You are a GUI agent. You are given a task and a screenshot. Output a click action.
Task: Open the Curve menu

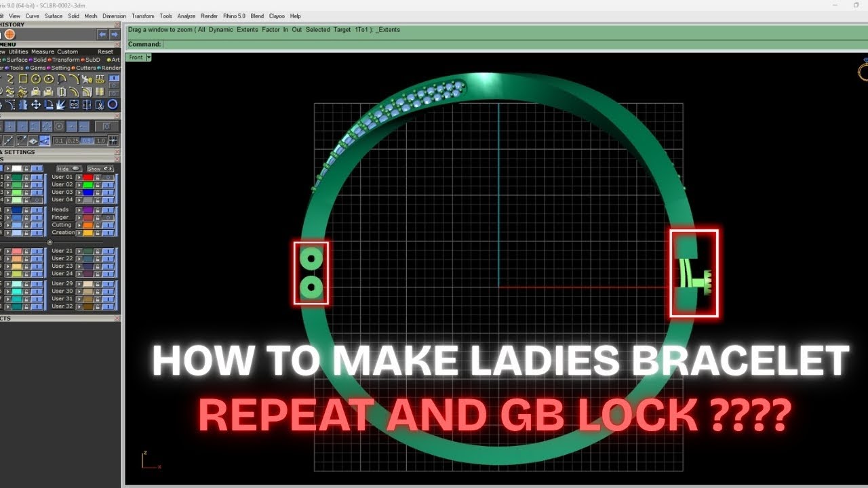point(33,16)
